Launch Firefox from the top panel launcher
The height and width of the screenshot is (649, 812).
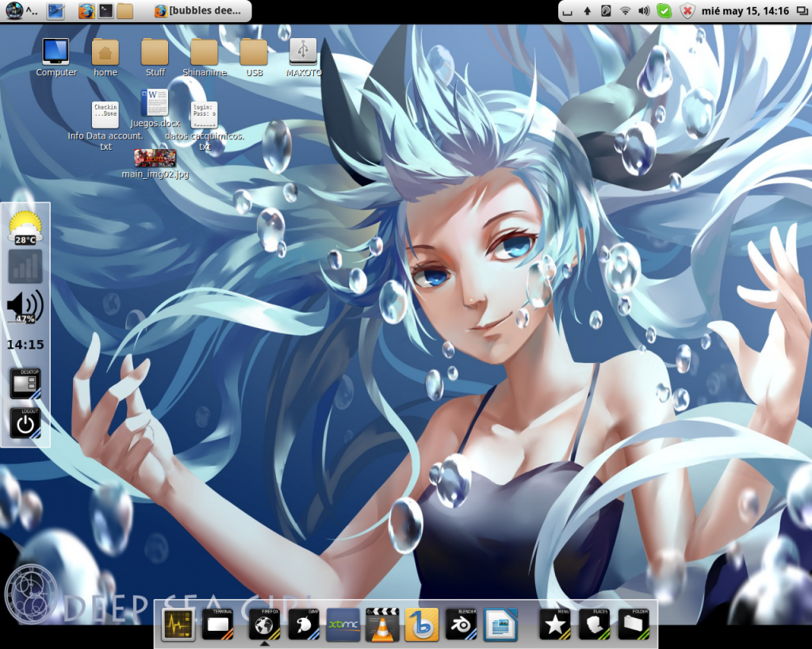tap(86, 11)
